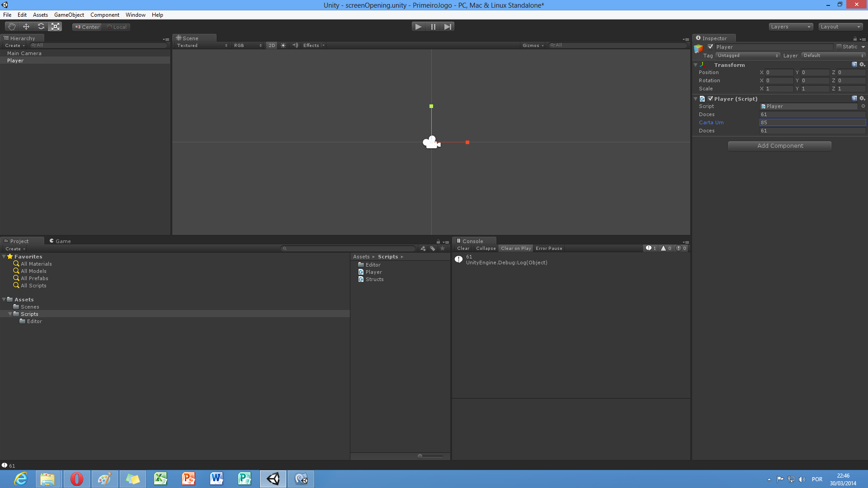Open the Tag Untagged dropdown

click(x=748, y=56)
